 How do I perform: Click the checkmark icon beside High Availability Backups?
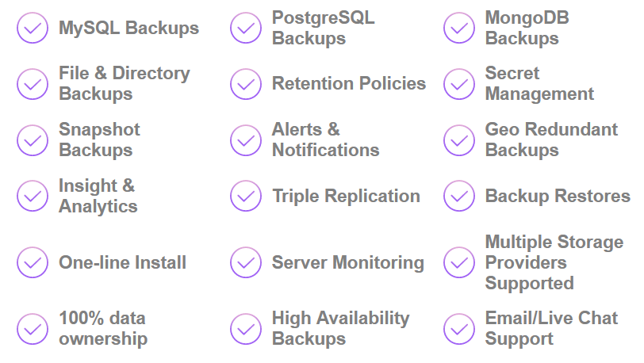[x=246, y=329]
